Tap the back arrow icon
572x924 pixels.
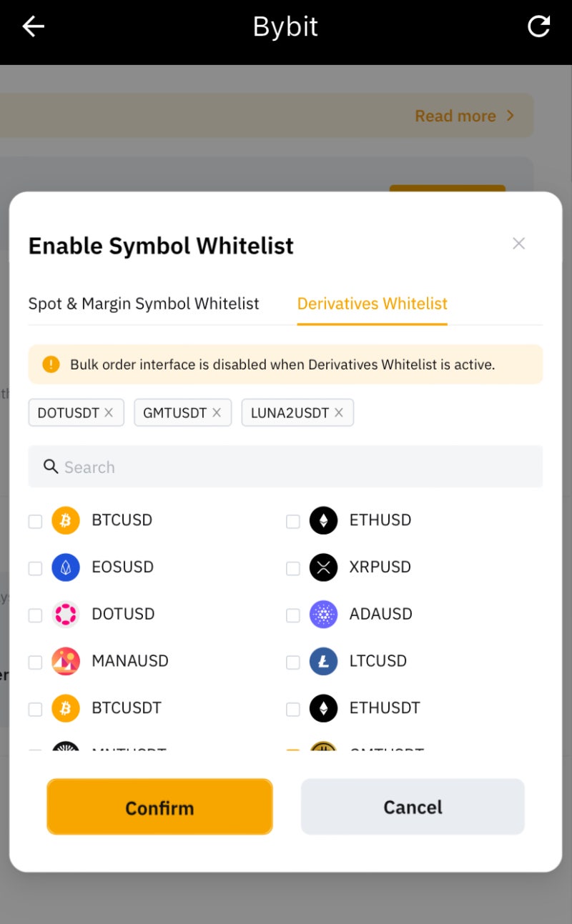tap(33, 27)
